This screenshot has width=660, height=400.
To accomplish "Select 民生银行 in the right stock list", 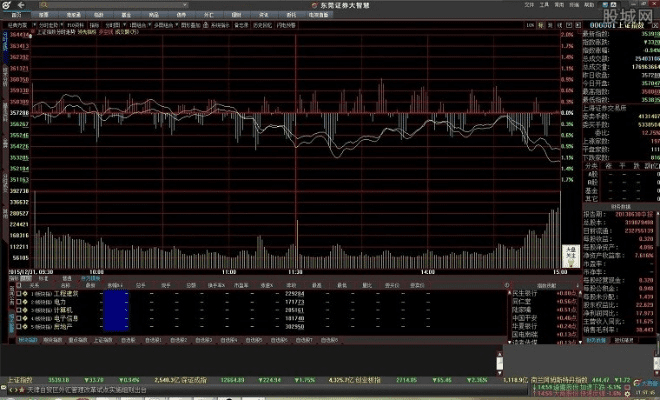I will (x=519, y=291).
